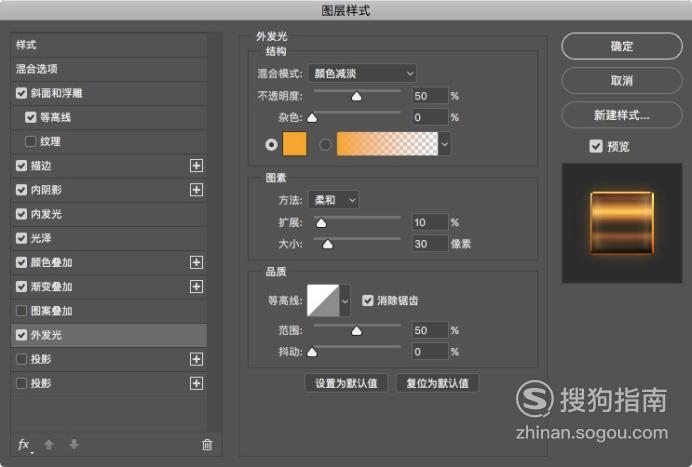Select 混合选项 in the styles list
The height and width of the screenshot is (467, 692).
point(109,69)
